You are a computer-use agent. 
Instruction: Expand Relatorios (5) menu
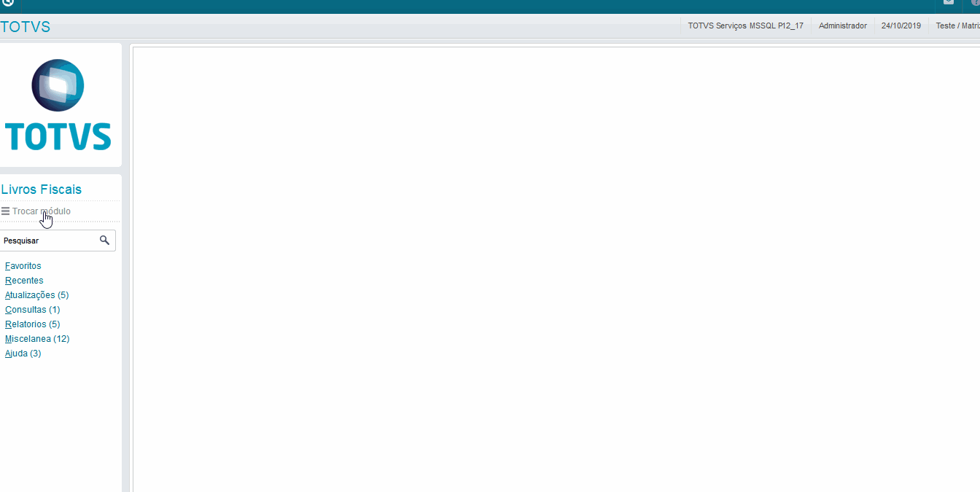point(32,324)
